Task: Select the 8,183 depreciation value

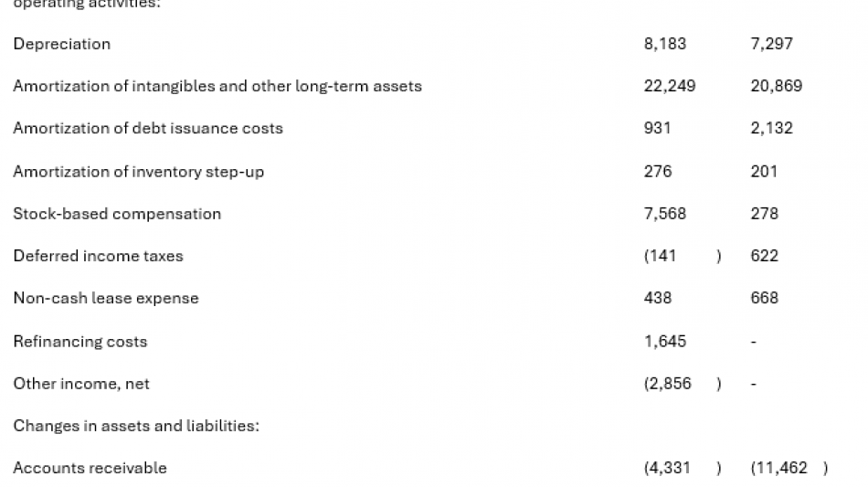Action: 664,44
